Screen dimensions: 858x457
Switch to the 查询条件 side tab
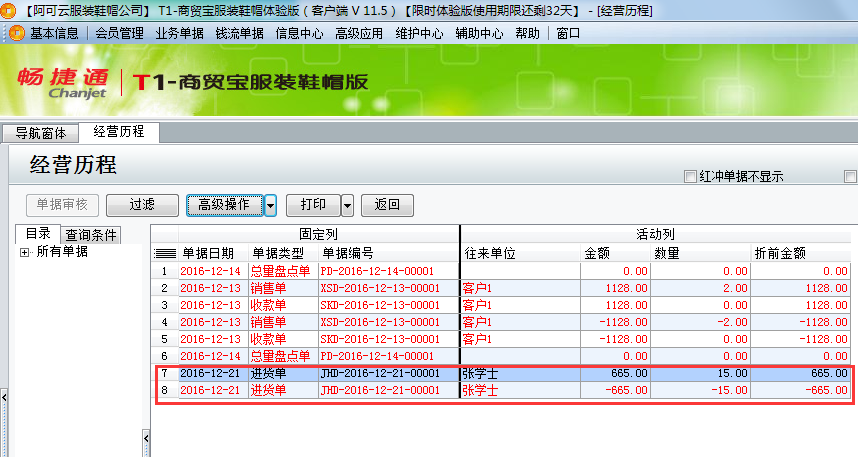(91, 235)
